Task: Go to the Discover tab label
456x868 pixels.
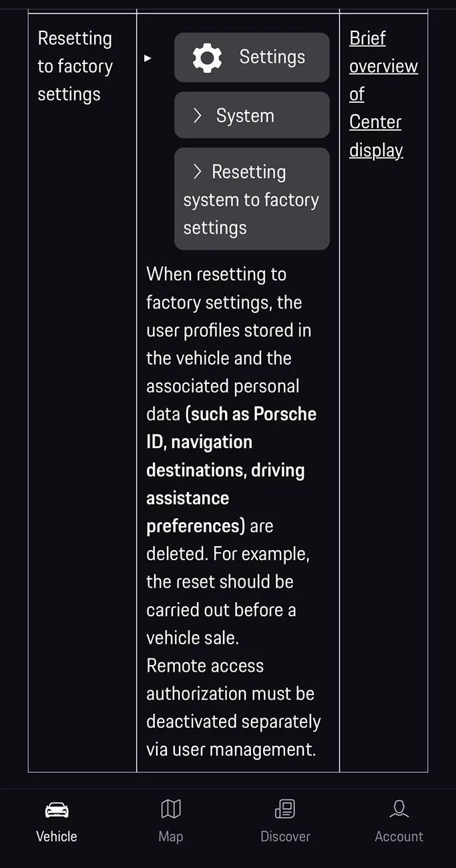Action: coord(285,837)
